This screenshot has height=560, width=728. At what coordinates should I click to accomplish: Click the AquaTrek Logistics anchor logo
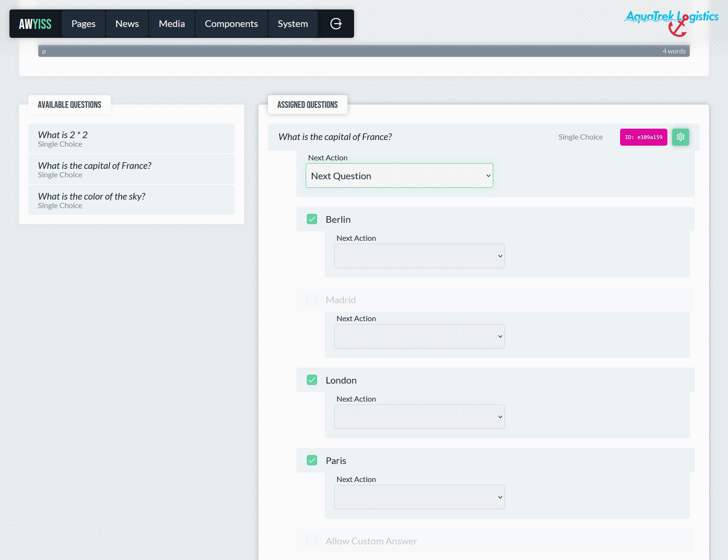pyautogui.click(x=672, y=22)
